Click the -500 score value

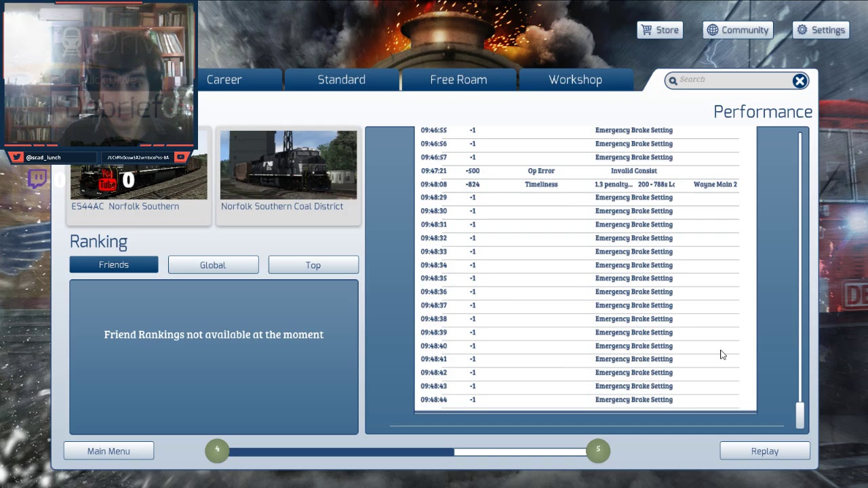click(x=473, y=171)
